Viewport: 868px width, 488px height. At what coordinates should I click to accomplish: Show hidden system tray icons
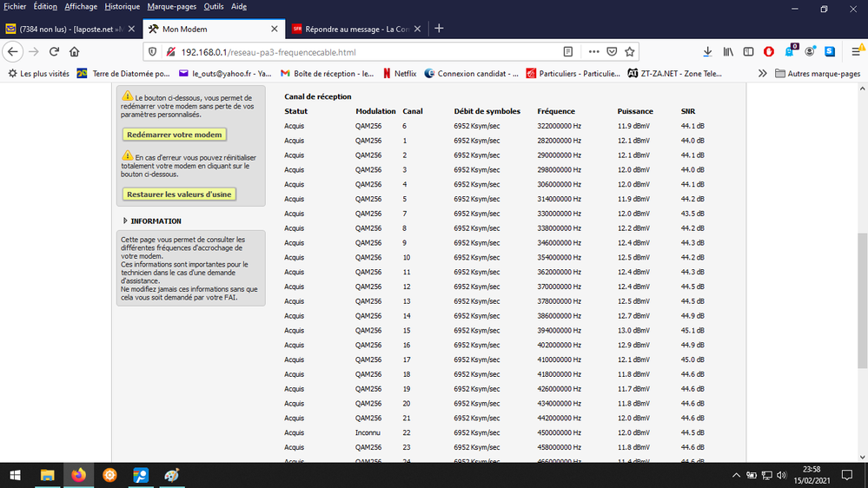[x=737, y=475]
